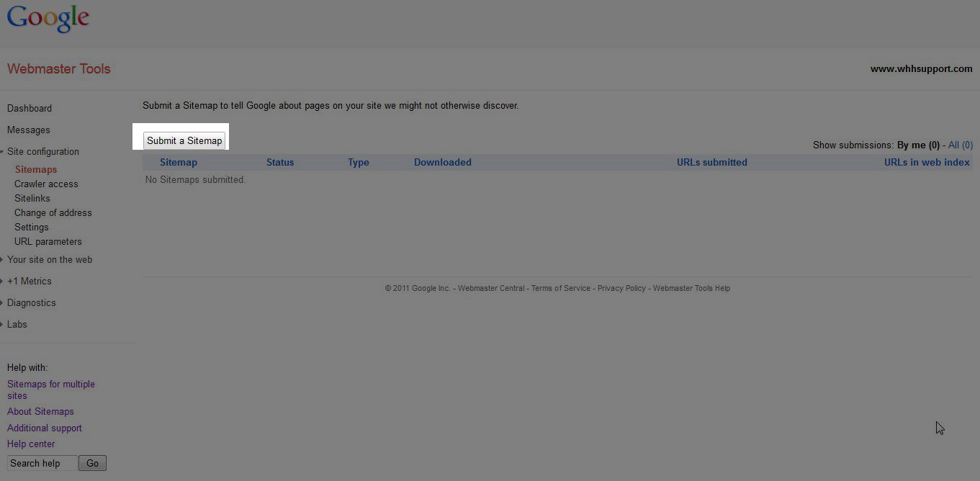The image size is (980, 481).
Task: Open URL parameters page
Action: 48,242
